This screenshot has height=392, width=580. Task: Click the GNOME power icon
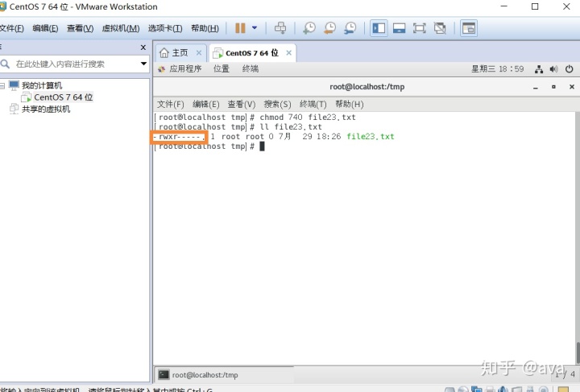tap(570, 69)
